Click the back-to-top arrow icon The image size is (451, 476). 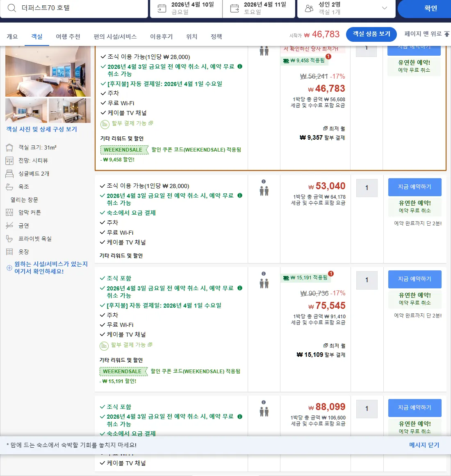click(x=447, y=34)
